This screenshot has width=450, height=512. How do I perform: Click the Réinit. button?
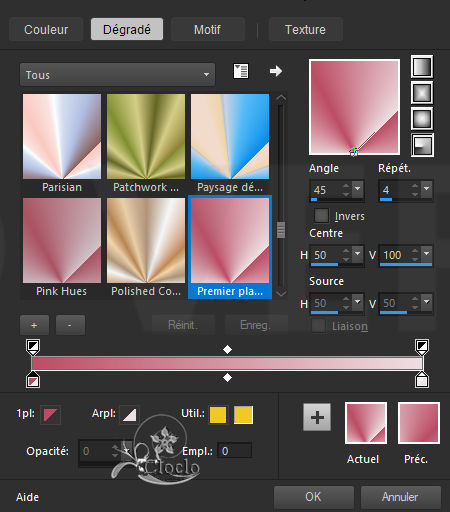point(183,325)
